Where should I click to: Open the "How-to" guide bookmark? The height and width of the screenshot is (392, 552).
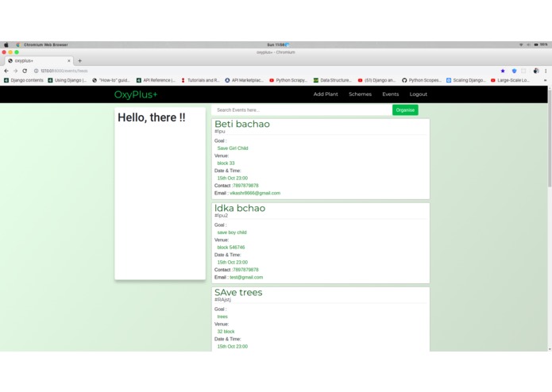click(111, 80)
